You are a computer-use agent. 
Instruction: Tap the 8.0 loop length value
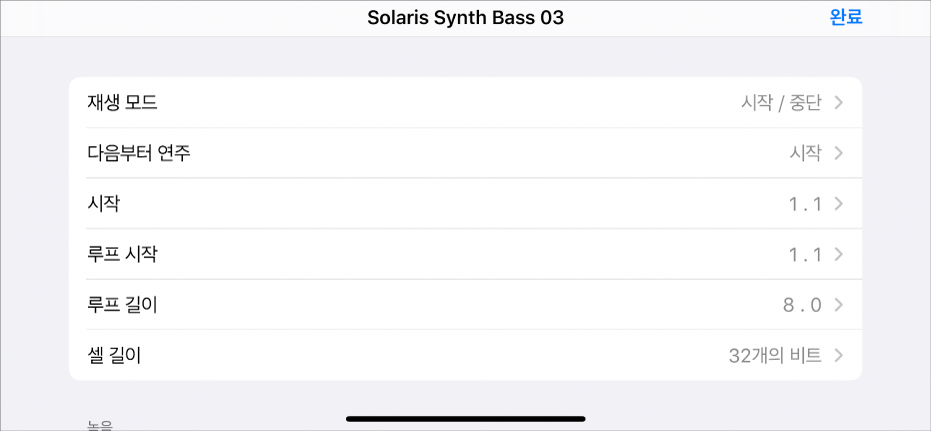(x=803, y=305)
